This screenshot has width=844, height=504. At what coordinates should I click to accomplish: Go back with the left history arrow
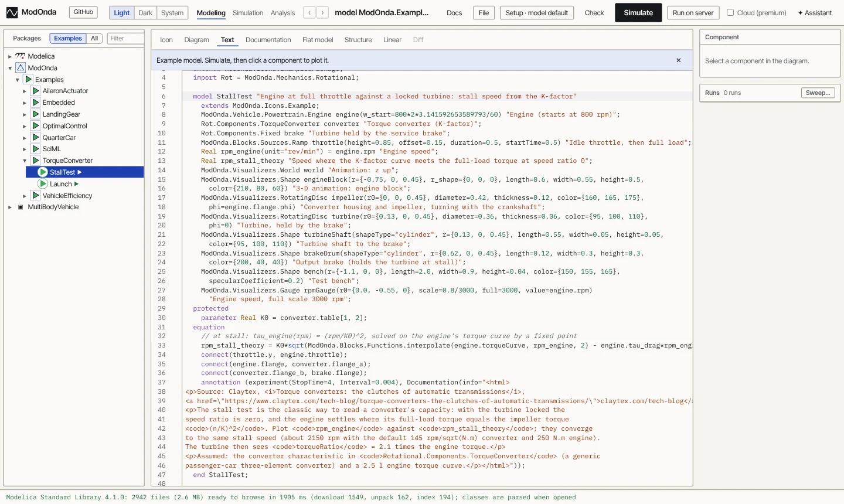coord(309,12)
